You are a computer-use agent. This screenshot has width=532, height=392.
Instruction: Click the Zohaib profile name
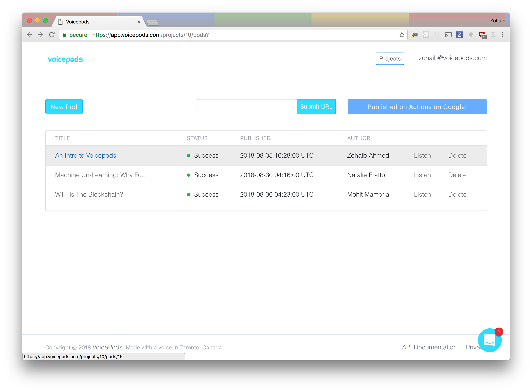pyautogui.click(x=497, y=21)
